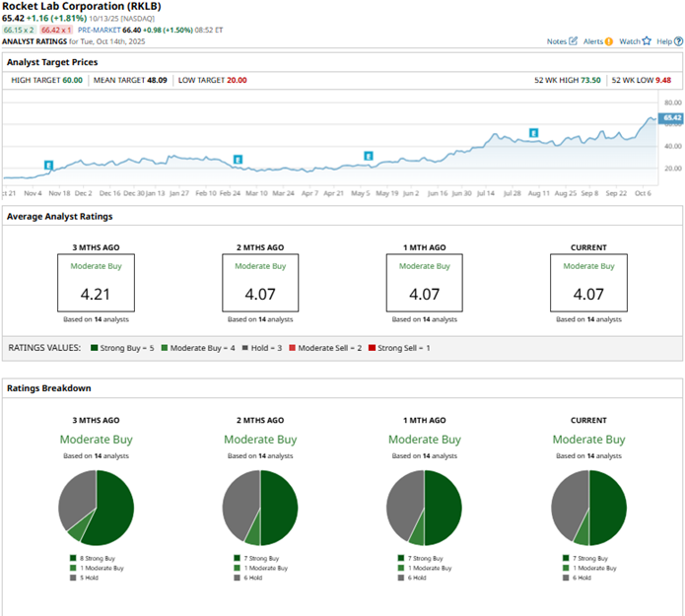Click the earnings marker near Feb 24

point(238,160)
